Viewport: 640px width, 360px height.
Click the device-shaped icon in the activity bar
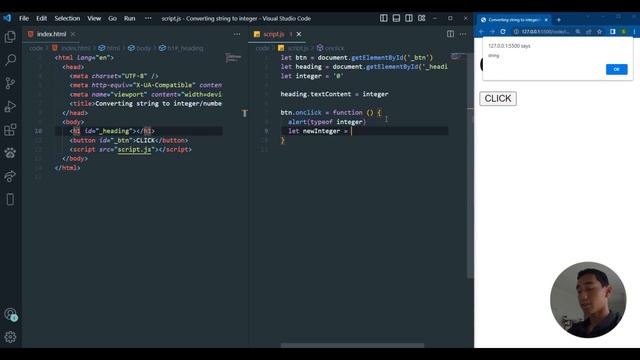pyautogui.click(x=10, y=200)
